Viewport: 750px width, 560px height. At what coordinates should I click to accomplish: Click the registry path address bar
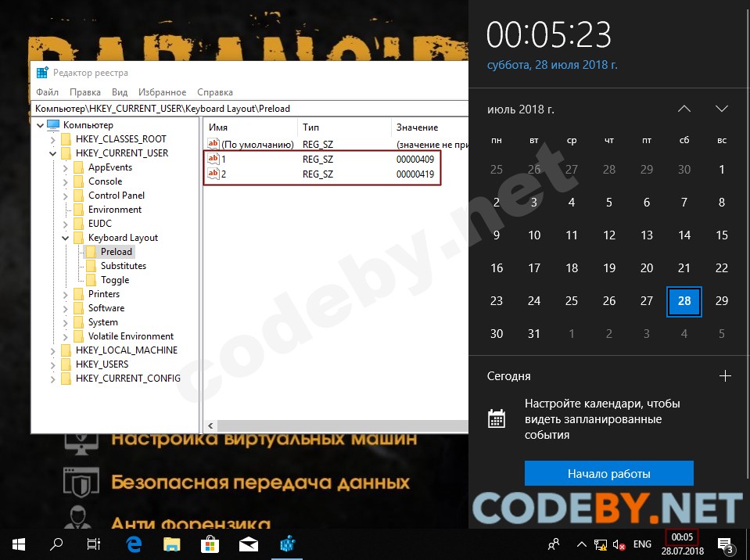pyautogui.click(x=249, y=109)
